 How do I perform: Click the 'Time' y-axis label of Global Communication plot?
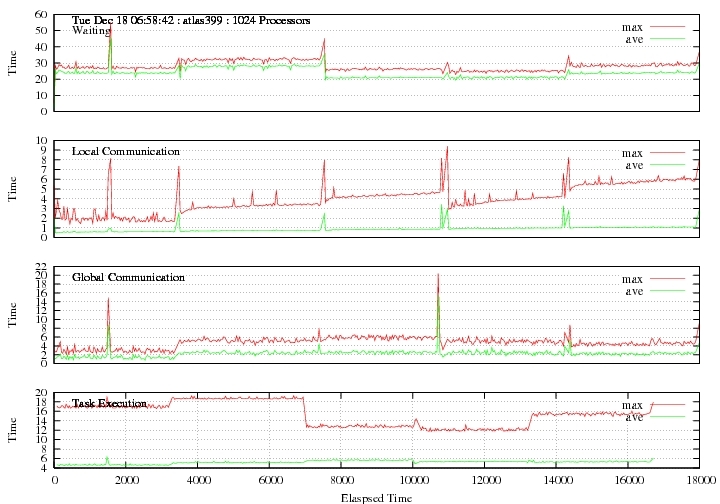tap(12, 315)
